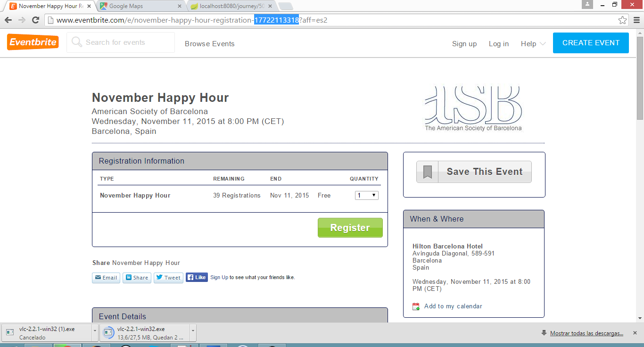Click '39 Registrations' remaining text

tap(237, 195)
